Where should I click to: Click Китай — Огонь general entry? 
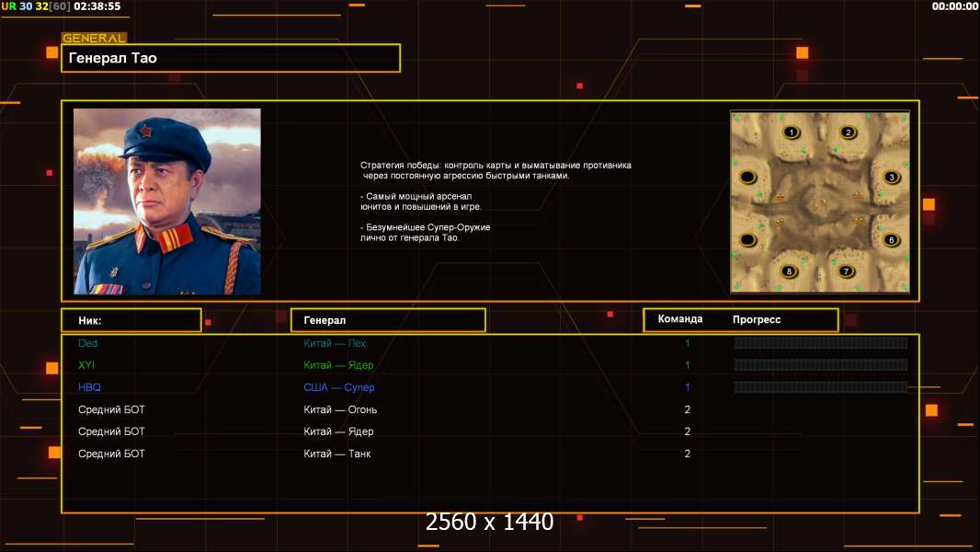(340, 409)
